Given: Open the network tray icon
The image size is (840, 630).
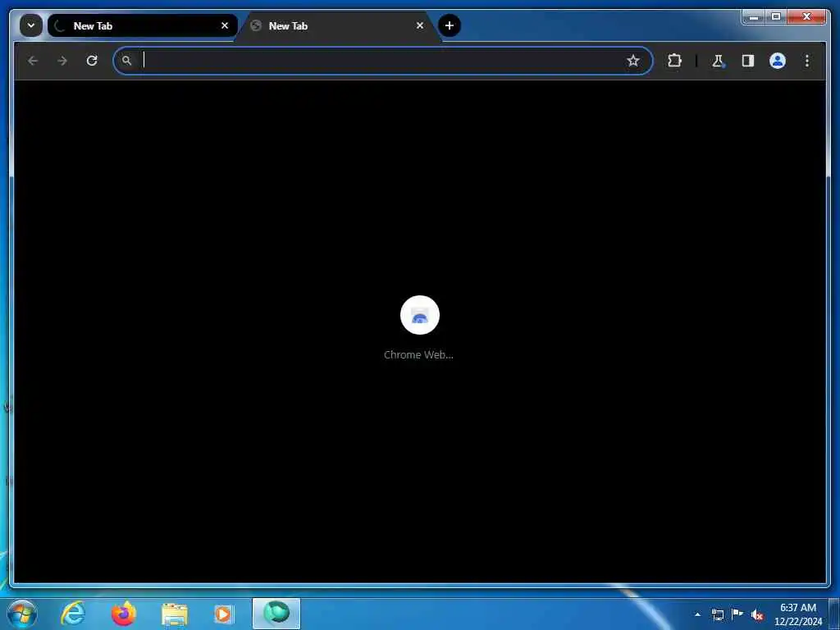Looking at the screenshot, I should 717,614.
